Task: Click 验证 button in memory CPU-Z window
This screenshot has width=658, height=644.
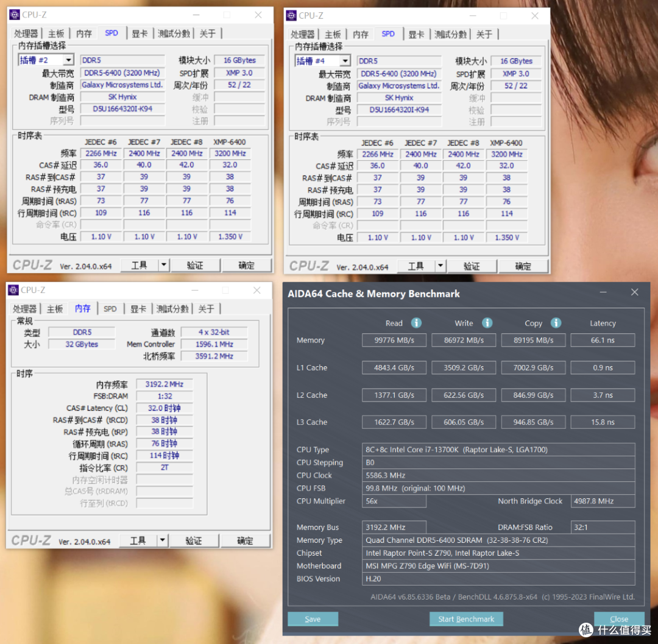Action: 194,540
